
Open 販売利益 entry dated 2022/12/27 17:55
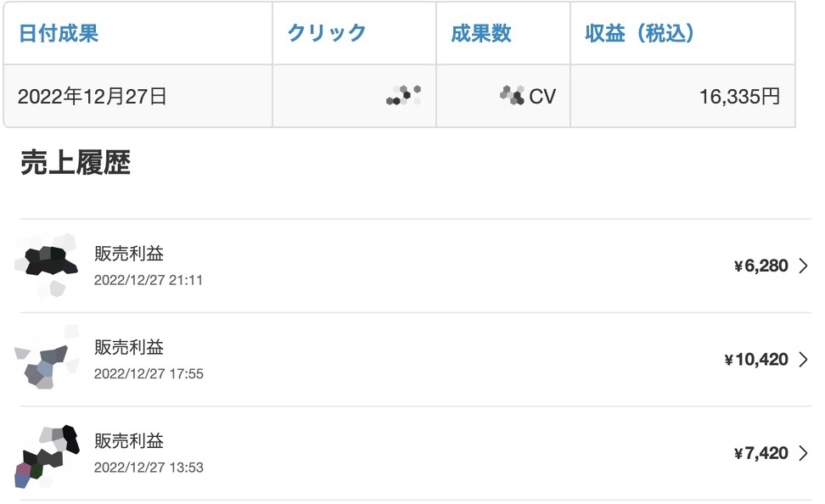[416, 359]
